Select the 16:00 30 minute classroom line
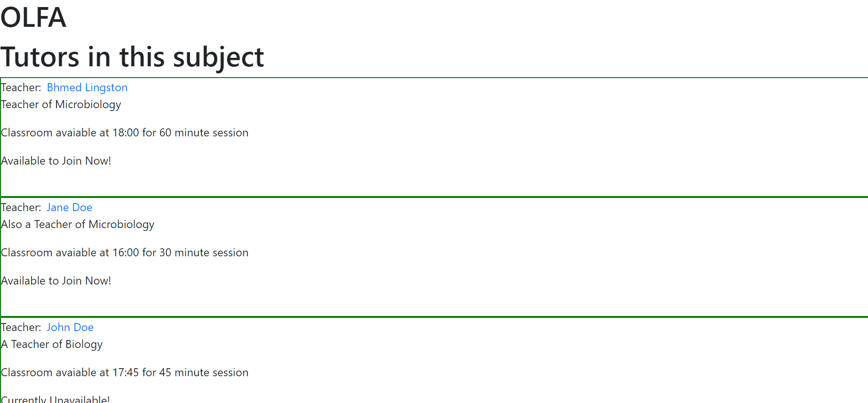 (x=125, y=253)
